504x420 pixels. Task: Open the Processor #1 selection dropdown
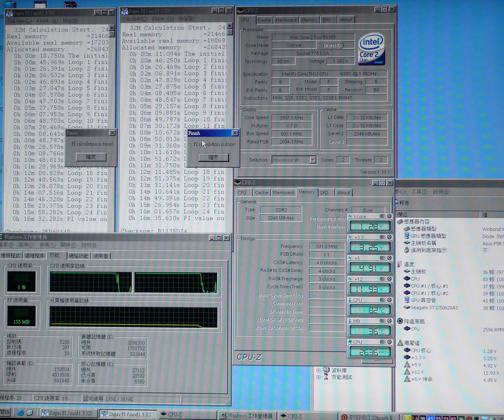[313, 160]
